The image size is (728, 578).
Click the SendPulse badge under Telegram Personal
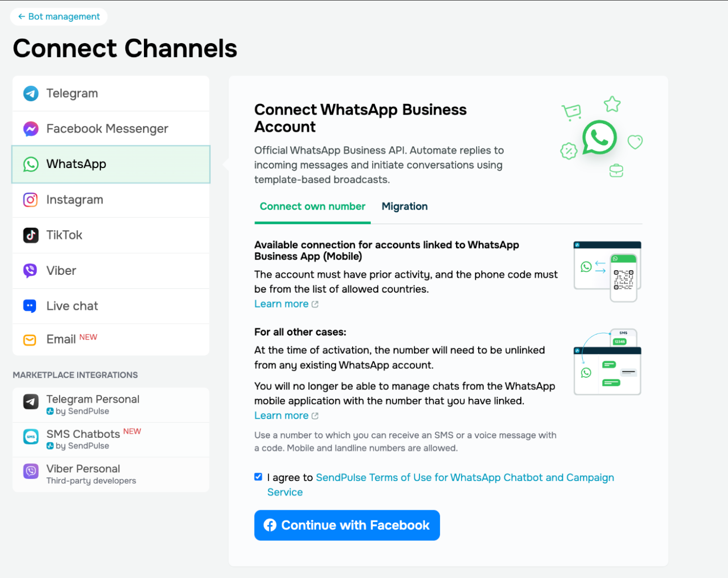coord(50,411)
